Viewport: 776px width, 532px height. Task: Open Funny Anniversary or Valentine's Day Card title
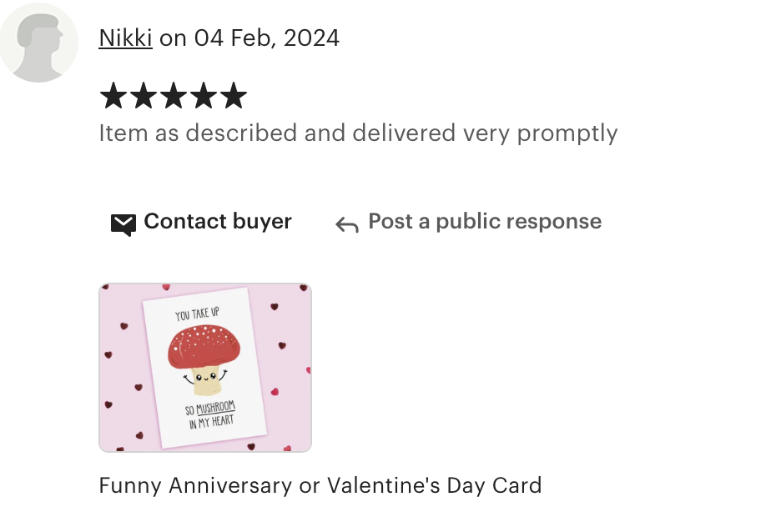click(x=320, y=485)
